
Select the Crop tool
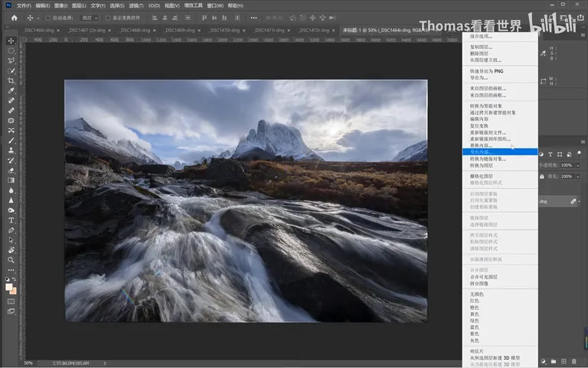click(11, 80)
